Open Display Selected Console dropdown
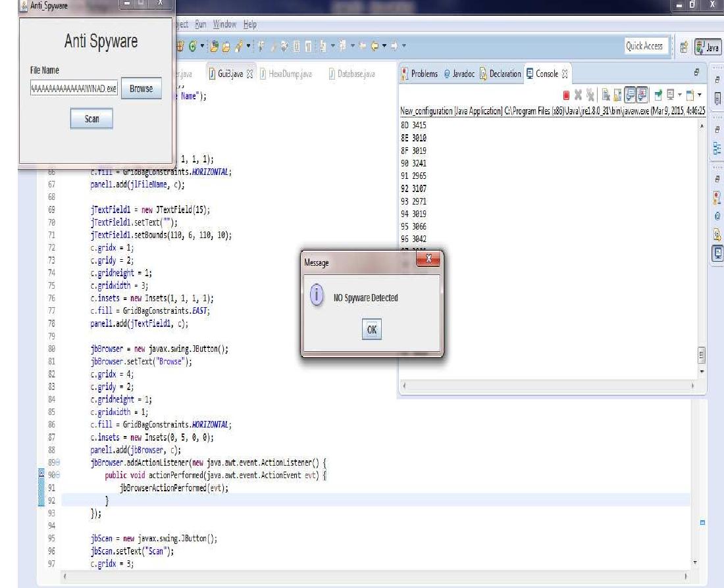The image size is (724, 588). pos(680,95)
